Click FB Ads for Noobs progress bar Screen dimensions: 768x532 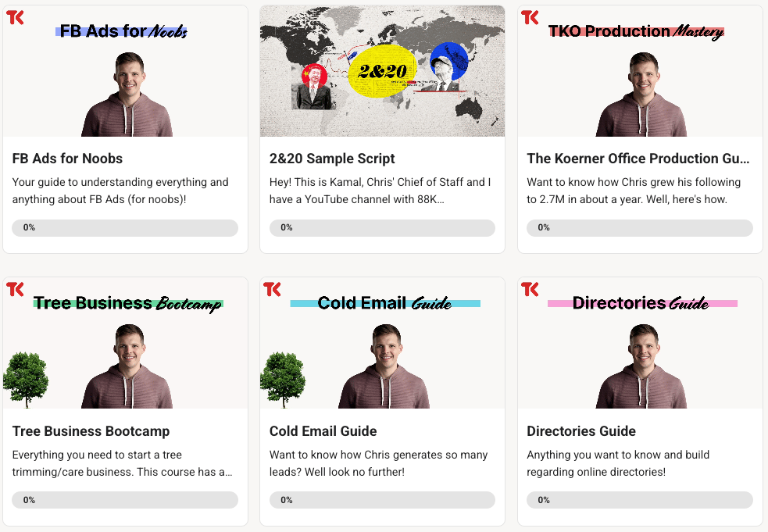125,228
